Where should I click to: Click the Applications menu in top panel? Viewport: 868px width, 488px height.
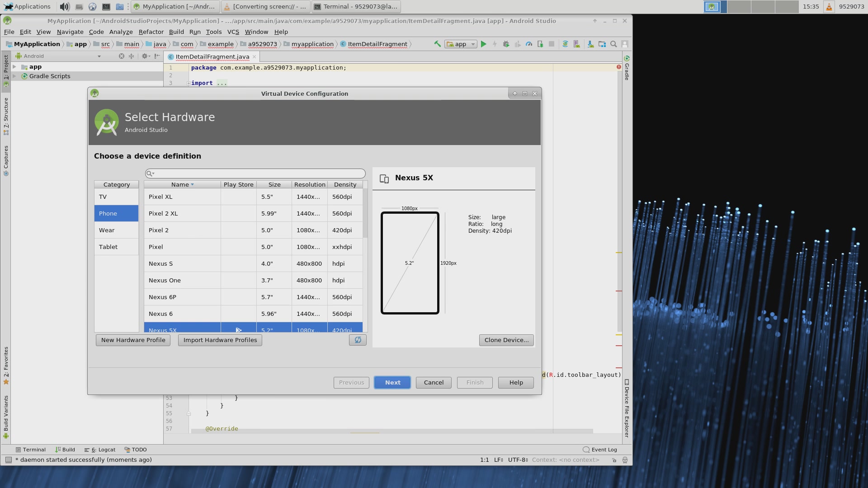[27, 6]
